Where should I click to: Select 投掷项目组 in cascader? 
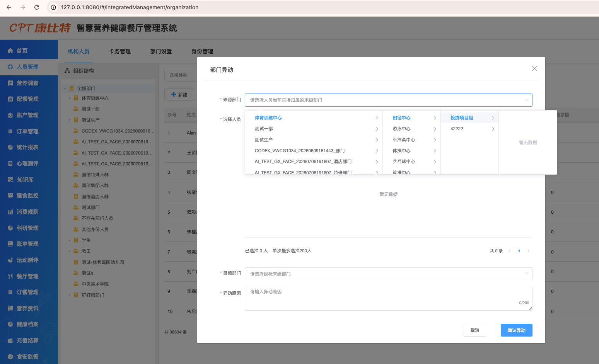(x=469, y=118)
